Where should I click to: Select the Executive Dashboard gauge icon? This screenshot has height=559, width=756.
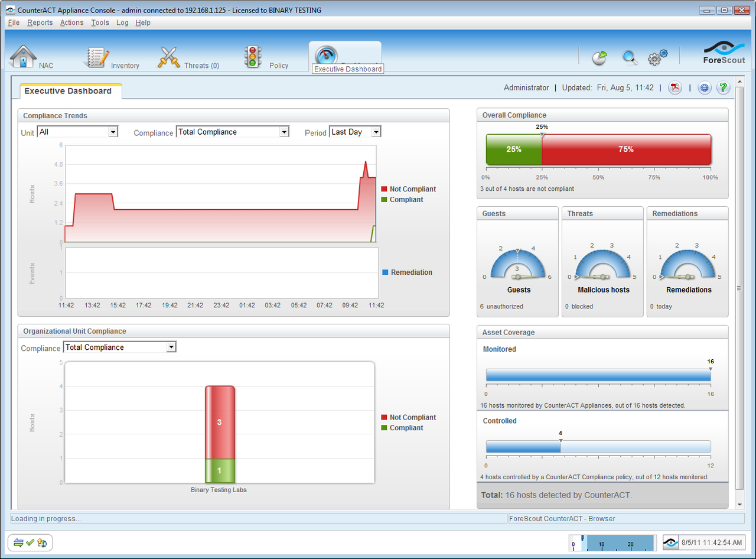click(x=327, y=56)
